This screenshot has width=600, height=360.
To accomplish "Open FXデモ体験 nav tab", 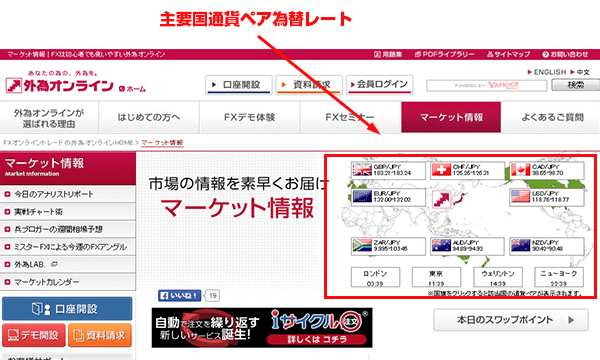I will (249, 118).
